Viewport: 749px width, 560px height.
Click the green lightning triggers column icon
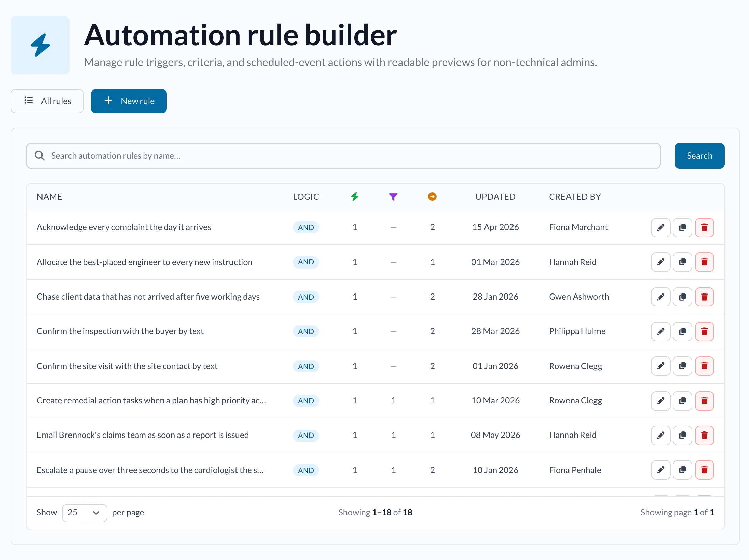click(x=355, y=197)
